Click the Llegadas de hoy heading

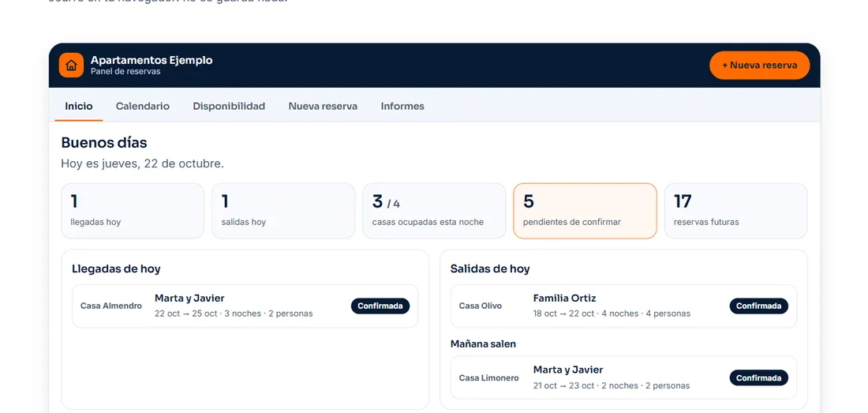(x=116, y=269)
